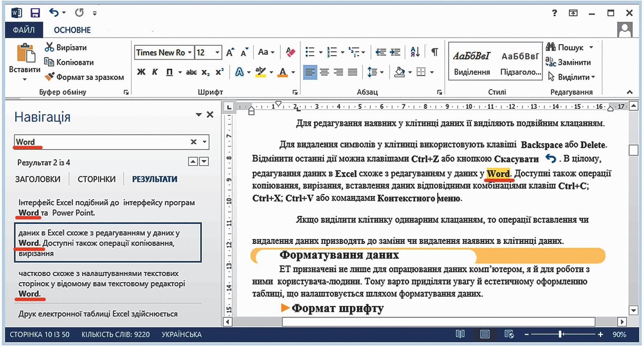Decrease the font size with the small A
Screen dimensions: 644x346
pos(245,53)
